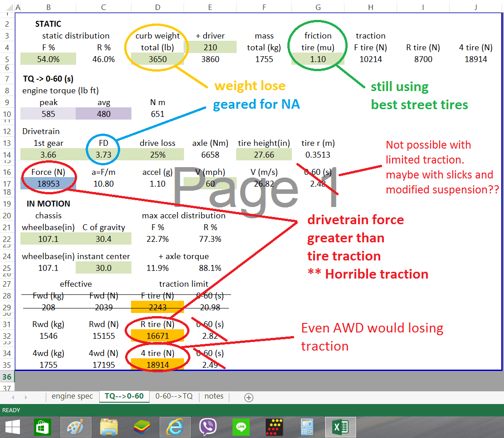Add a new sheet with plus button
This screenshot has width=504, height=438.
pyautogui.click(x=249, y=398)
